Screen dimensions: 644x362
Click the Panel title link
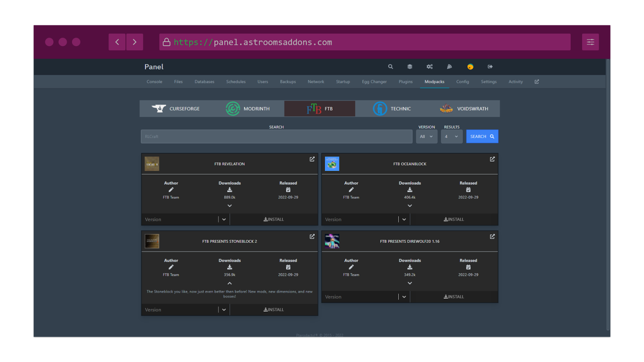[x=154, y=67]
